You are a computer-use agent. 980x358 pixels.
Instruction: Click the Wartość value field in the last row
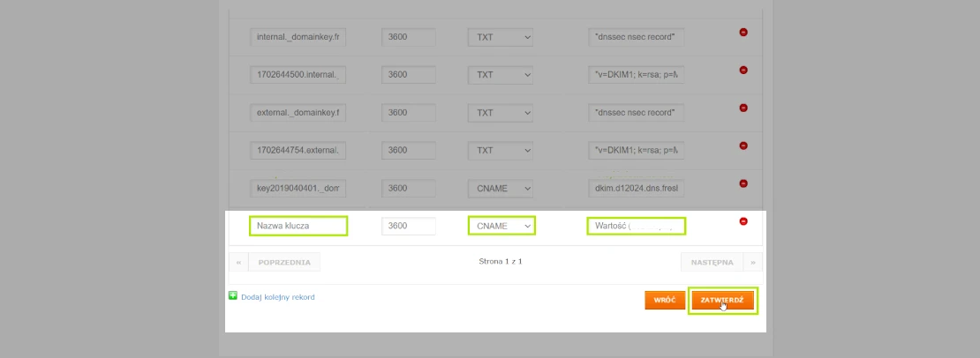[x=636, y=227]
